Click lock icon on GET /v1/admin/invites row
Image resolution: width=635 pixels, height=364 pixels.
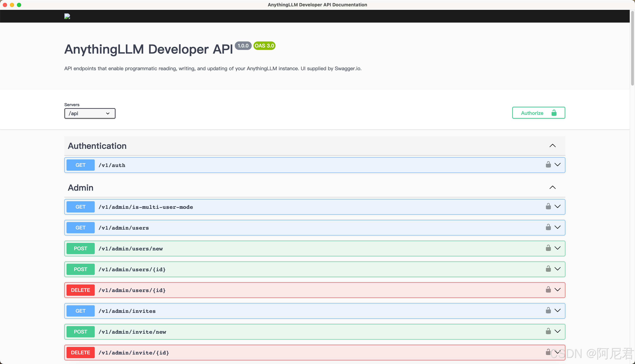coord(548,310)
